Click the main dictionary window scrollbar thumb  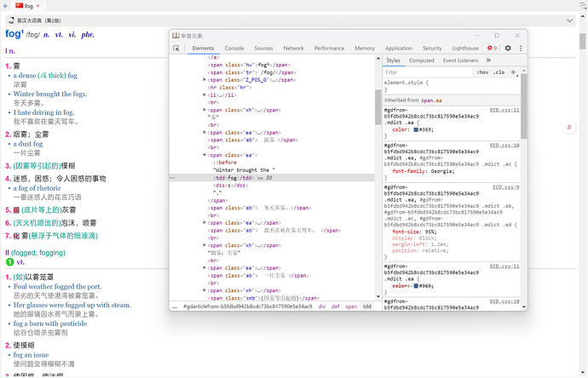click(582, 41)
